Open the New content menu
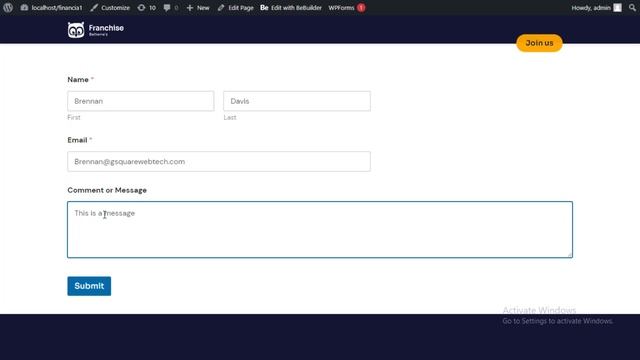 [198, 8]
